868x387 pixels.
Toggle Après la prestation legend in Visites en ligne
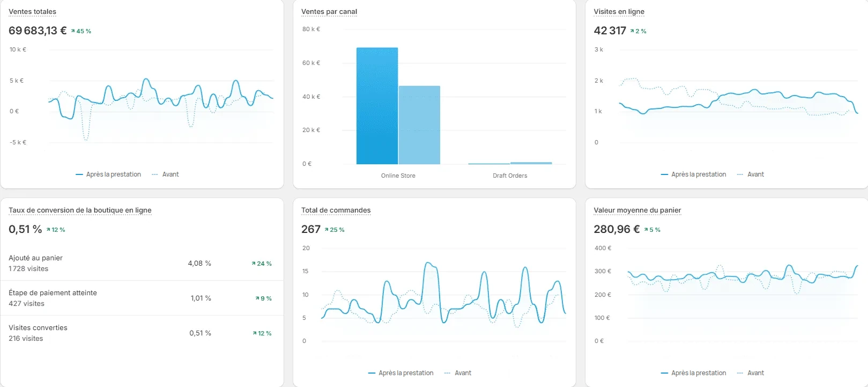[x=693, y=174]
